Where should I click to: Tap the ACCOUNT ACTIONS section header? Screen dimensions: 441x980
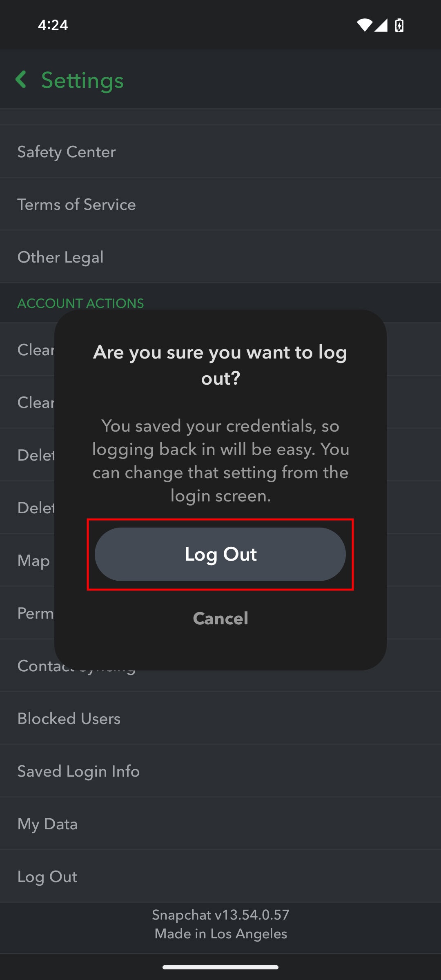(81, 303)
